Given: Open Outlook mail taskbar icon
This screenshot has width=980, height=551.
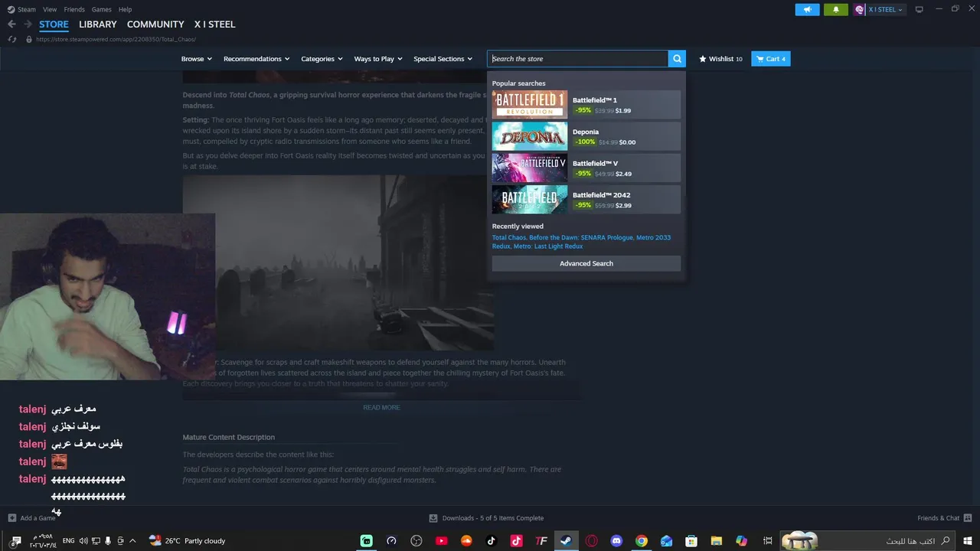Looking at the screenshot, I should coord(666,541).
